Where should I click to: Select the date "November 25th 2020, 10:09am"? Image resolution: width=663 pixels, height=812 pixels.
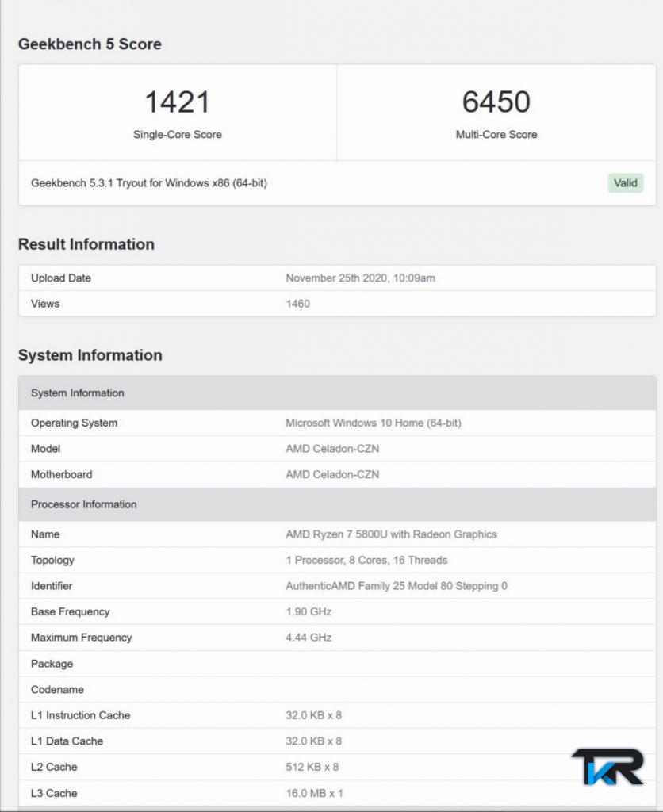(x=361, y=278)
